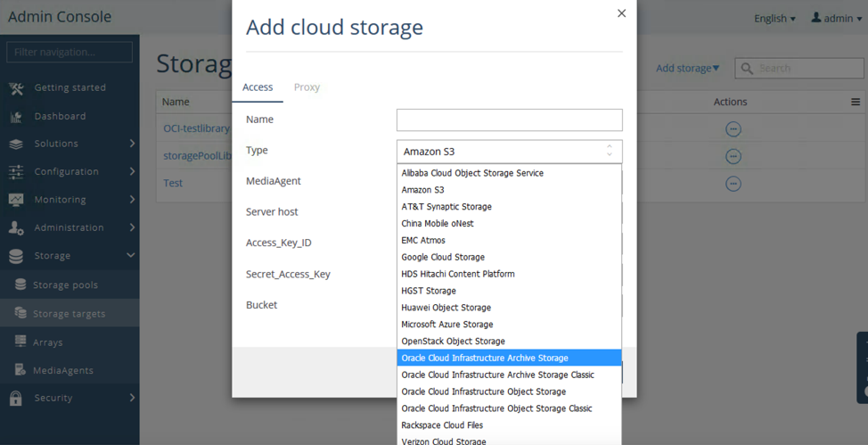Expand the Administration navigation section

(x=132, y=227)
